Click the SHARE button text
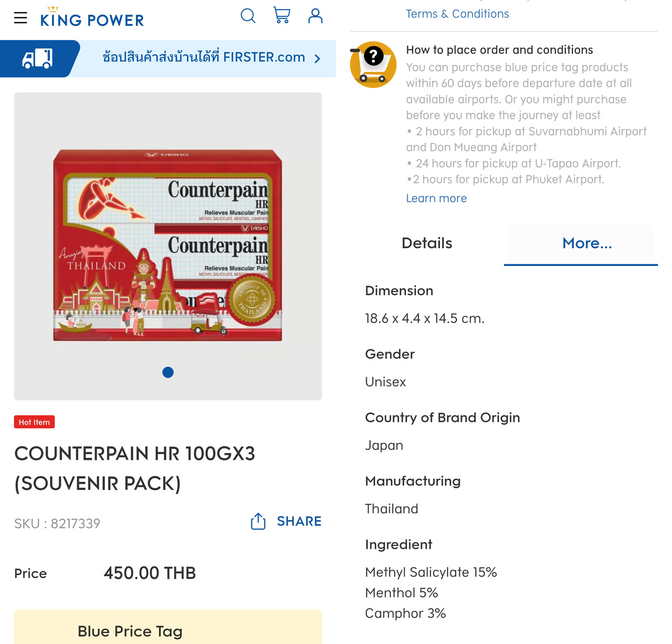Screen dimensions: 672x644 (x=299, y=521)
